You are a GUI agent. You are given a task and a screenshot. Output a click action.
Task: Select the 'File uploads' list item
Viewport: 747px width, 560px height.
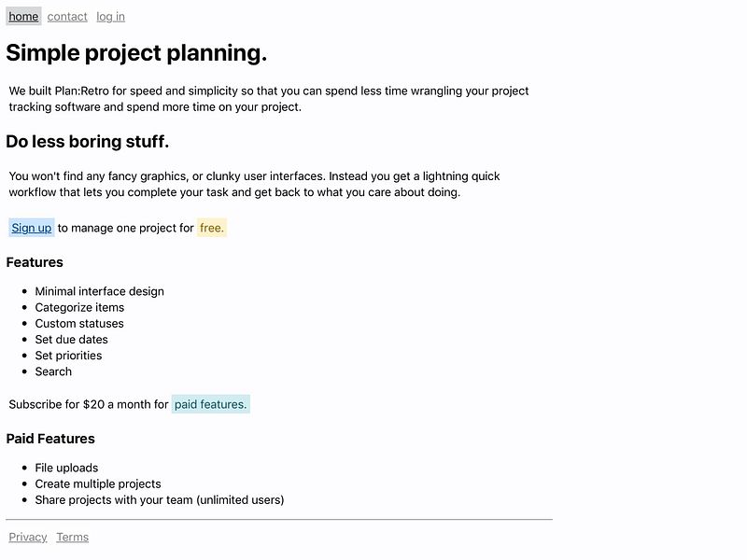(x=66, y=469)
